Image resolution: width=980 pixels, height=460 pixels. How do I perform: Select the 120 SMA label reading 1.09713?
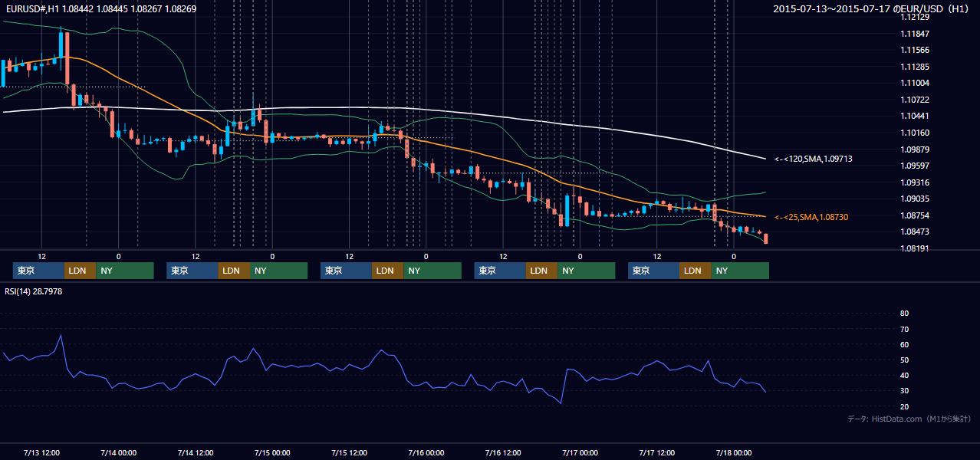814,159
